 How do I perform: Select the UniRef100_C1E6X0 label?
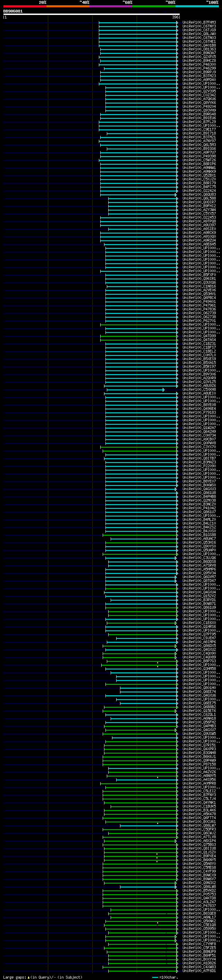pos(199,623)
